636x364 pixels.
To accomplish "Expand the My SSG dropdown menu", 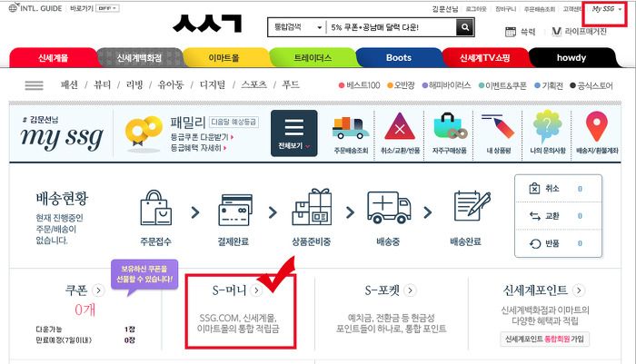I will [606, 9].
